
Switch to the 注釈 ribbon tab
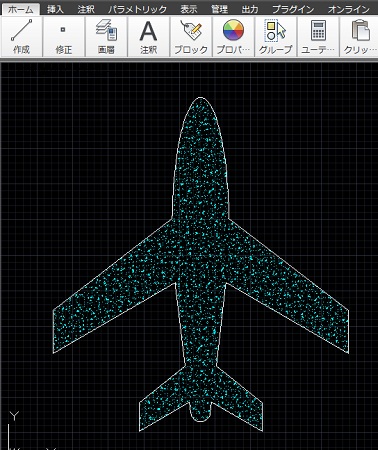coord(86,9)
